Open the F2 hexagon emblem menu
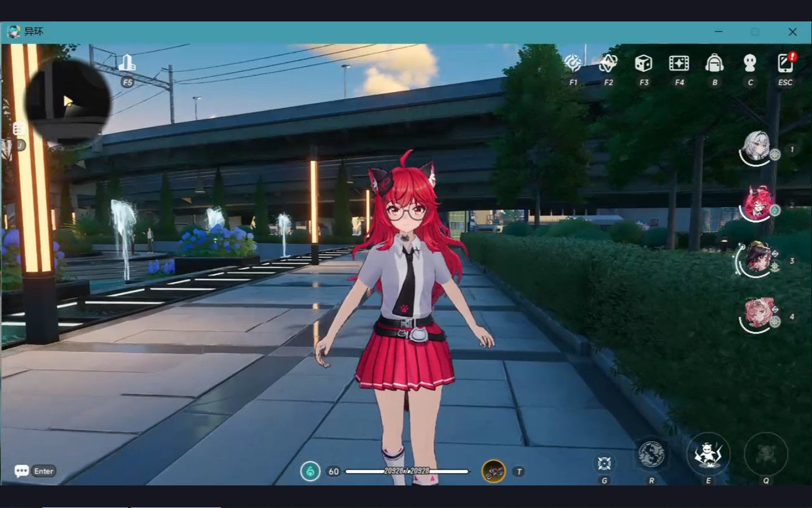This screenshot has width=812, height=508. [x=608, y=63]
